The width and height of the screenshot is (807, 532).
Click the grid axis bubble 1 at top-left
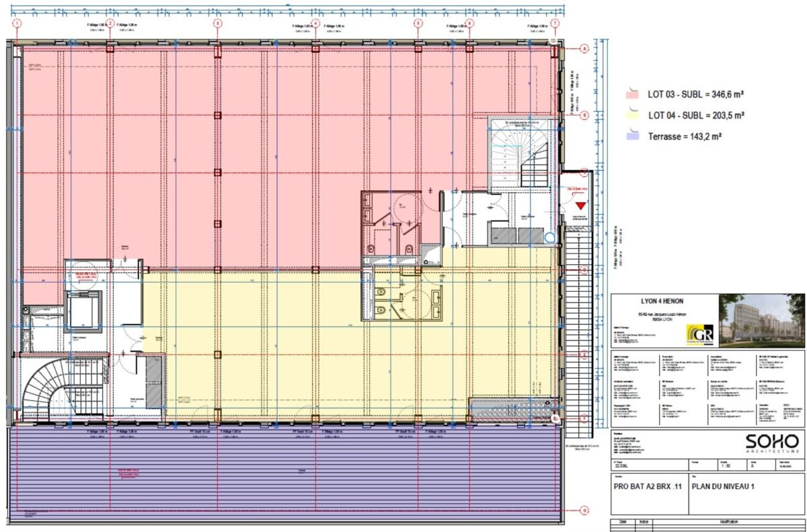pyautogui.click(x=17, y=23)
